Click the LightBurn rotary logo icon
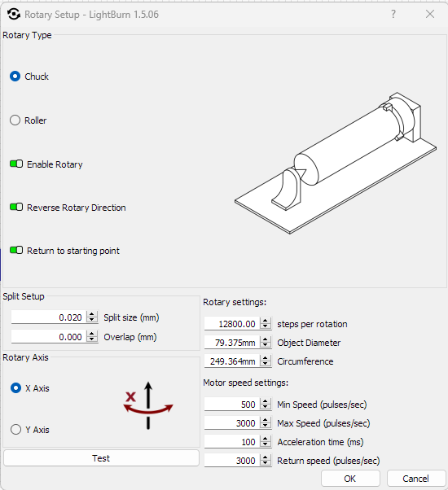The width and height of the screenshot is (448, 490). point(14,14)
